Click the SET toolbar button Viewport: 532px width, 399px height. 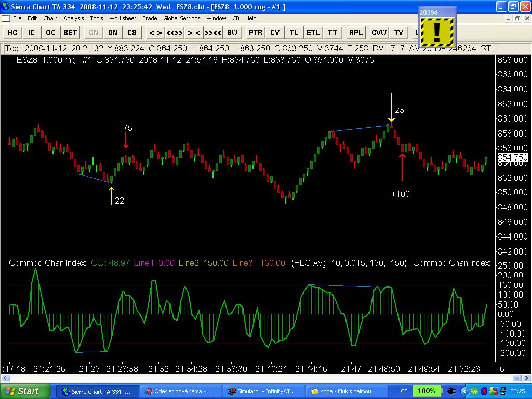point(70,33)
